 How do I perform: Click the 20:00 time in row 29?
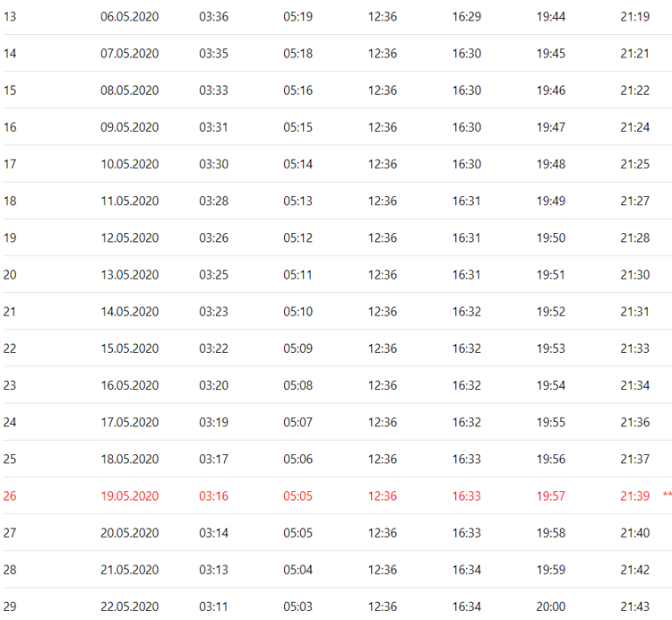550,606
